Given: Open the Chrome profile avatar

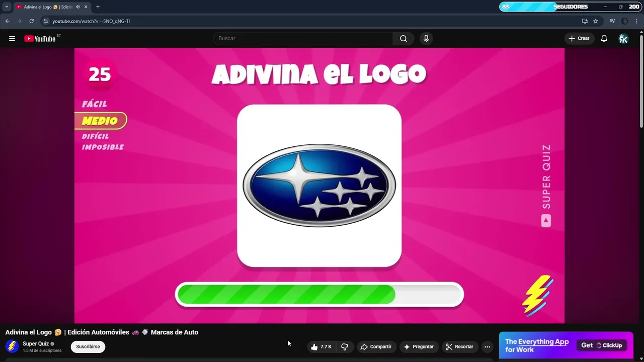Looking at the screenshot, I should click(x=625, y=21).
